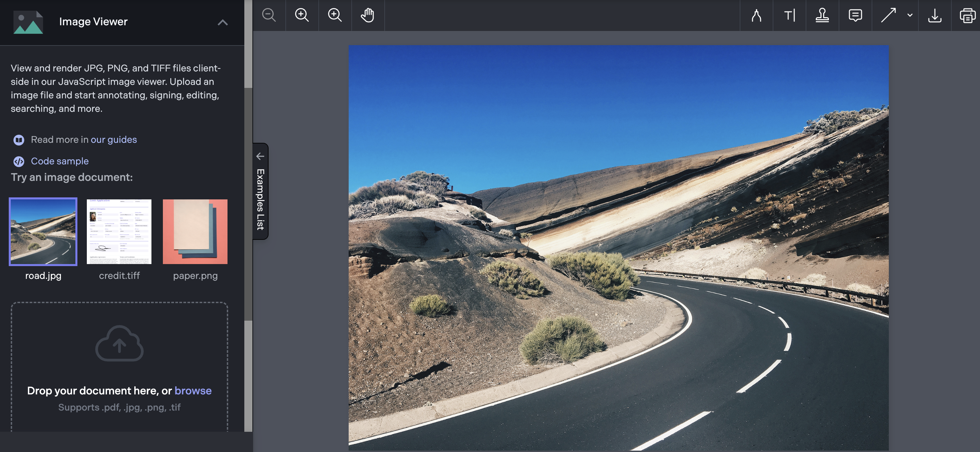Select the ink signature pen tool
This screenshot has height=452, width=980.
[756, 15]
